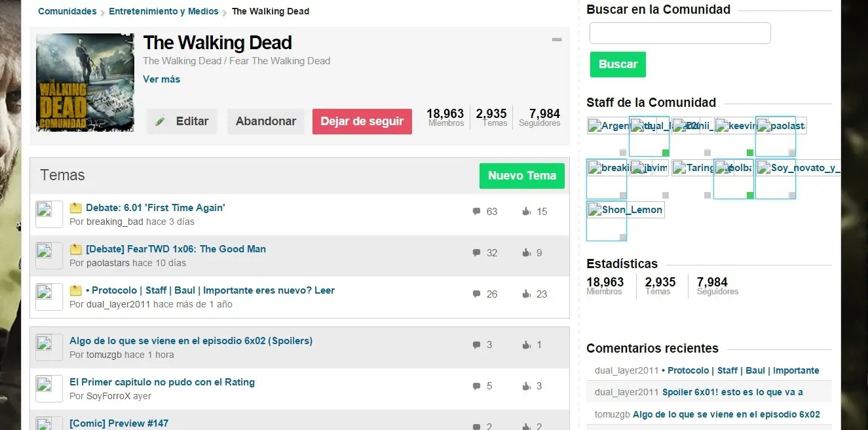Click author 'paolastars' under the FearTWD debate
Screen dimensions: 868x430
coord(108,263)
